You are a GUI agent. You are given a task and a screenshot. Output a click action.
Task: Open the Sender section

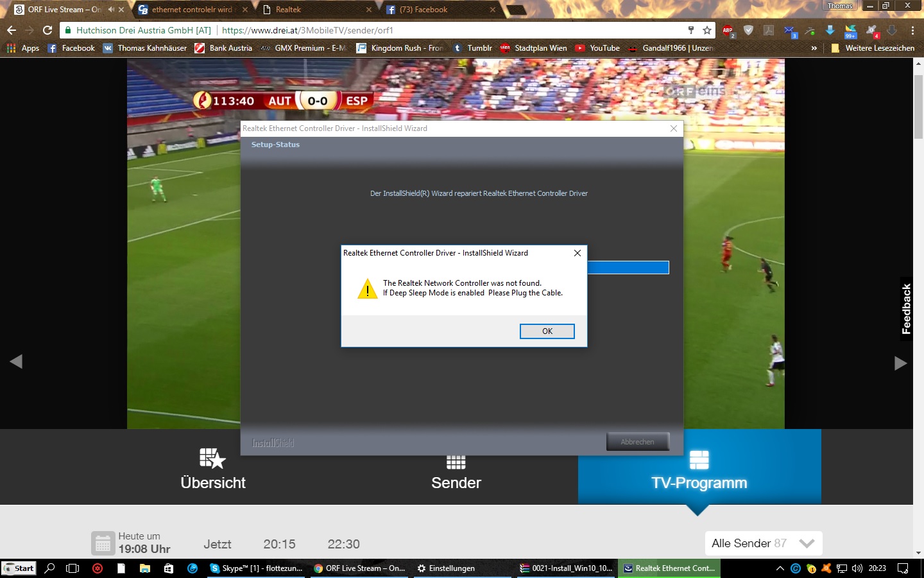click(x=456, y=473)
